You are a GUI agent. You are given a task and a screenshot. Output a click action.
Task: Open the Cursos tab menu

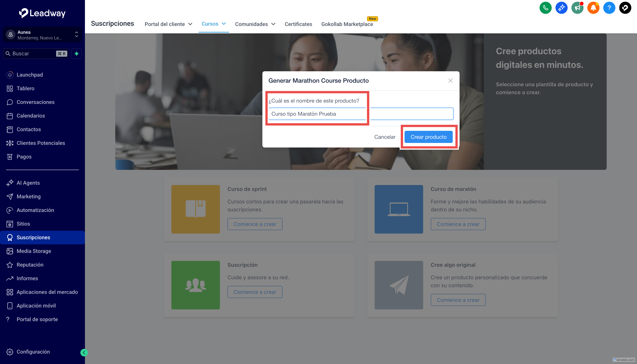[x=213, y=24]
